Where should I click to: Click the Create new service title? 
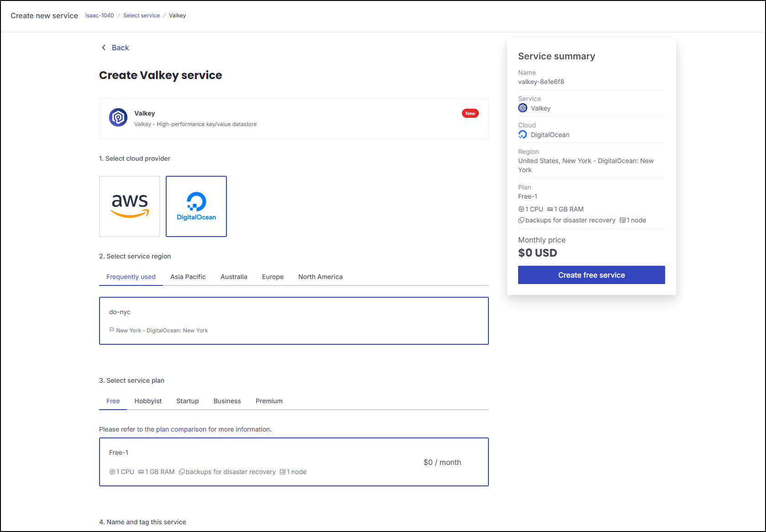tap(44, 16)
